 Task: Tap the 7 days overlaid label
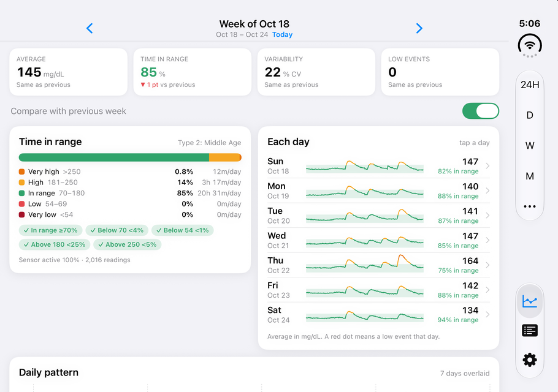465,374
